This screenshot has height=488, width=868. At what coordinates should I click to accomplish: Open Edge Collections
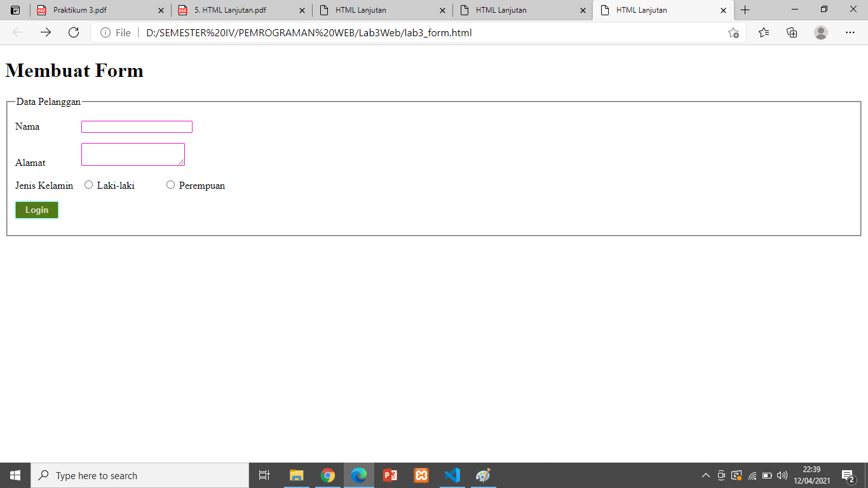click(792, 32)
